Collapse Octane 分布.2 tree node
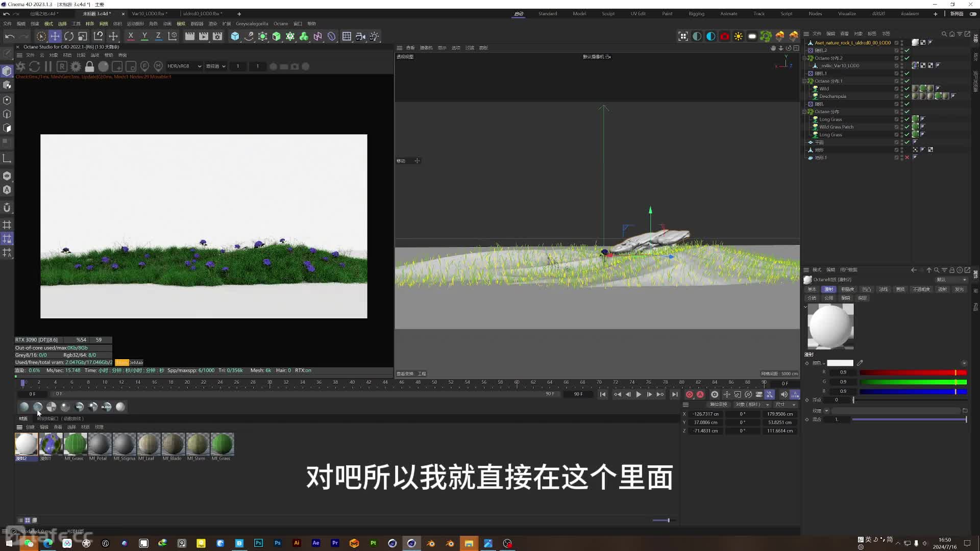This screenshot has width=980, height=551. tap(805, 58)
